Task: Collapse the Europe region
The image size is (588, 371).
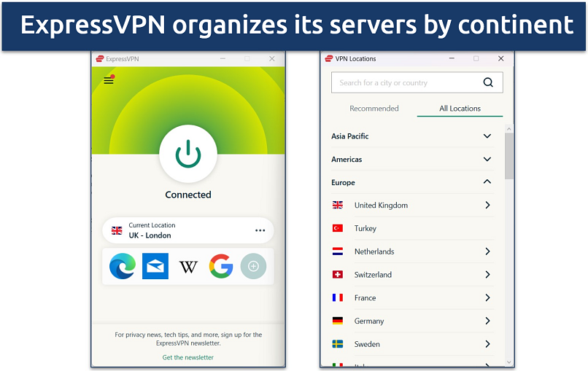Action: pyautogui.click(x=487, y=182)
